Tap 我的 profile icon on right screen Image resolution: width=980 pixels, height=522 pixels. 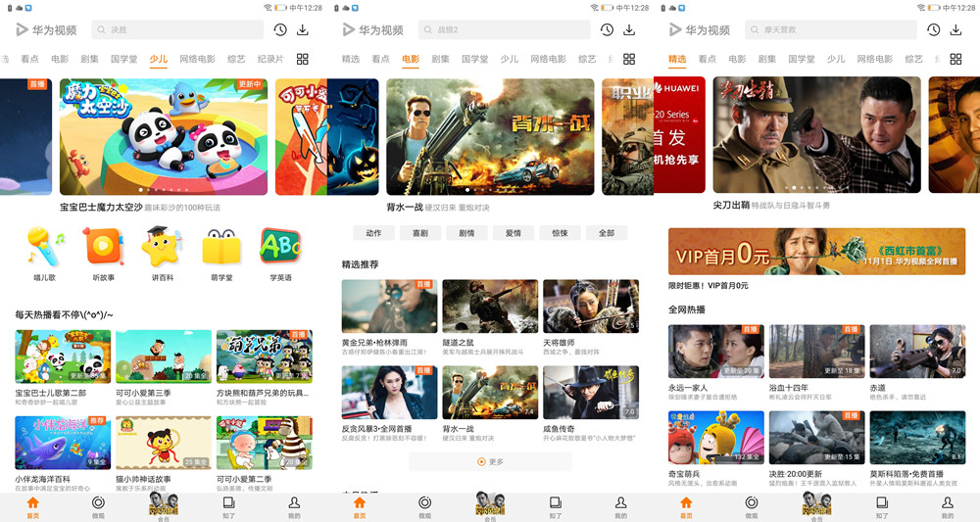(x=948, y=503)
